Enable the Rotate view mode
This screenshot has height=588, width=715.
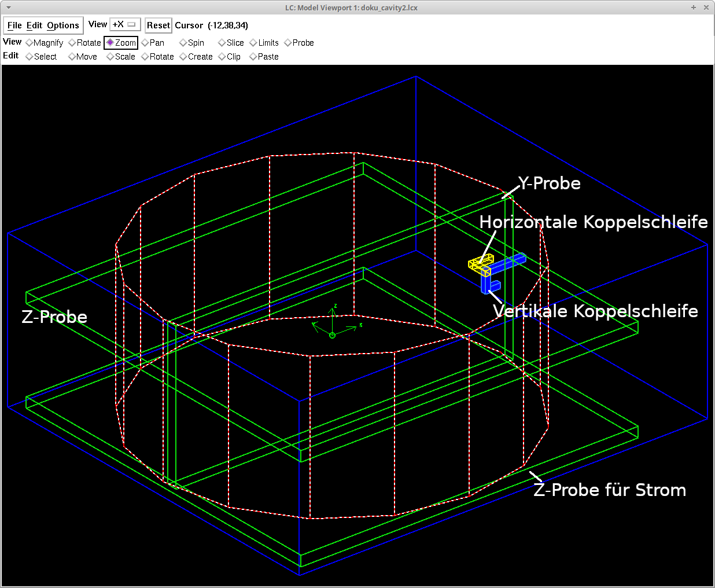[84, 42]
